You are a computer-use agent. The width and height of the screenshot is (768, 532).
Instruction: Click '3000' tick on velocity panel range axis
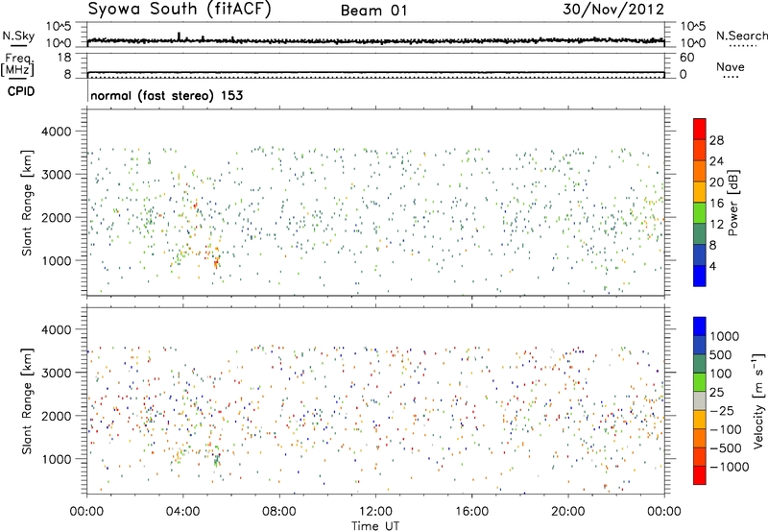point(56,373)
